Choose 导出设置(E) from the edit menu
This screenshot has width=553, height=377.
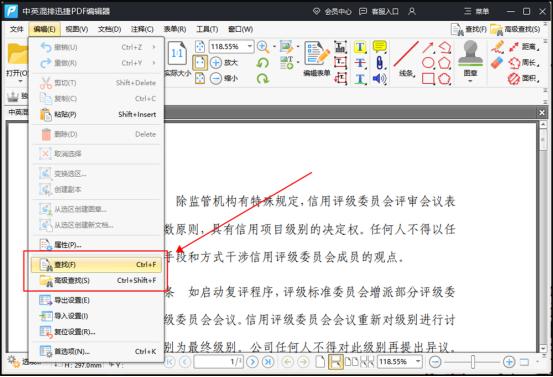[96, 300]
